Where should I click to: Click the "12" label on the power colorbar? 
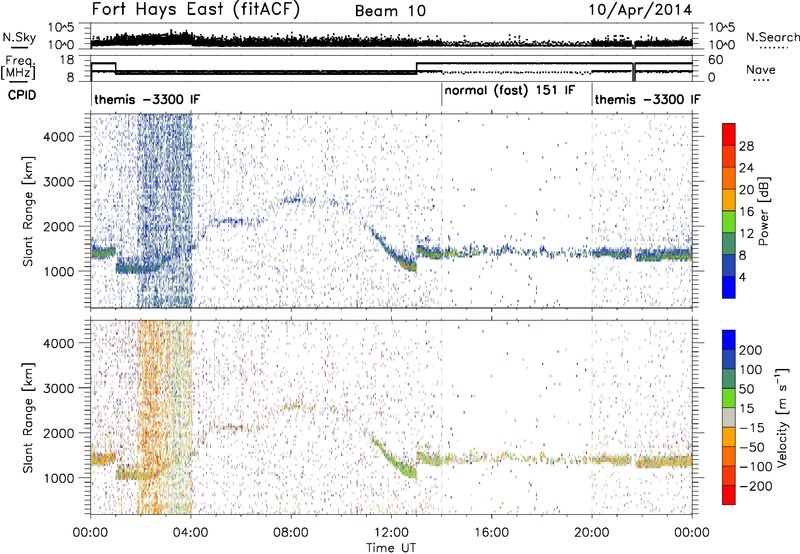coord(746,234)
